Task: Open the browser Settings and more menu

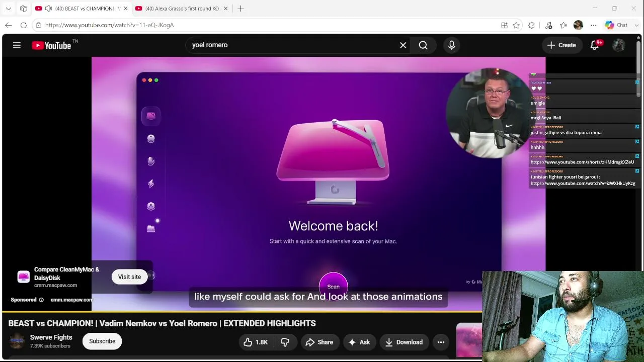Action: pos(594,25)
